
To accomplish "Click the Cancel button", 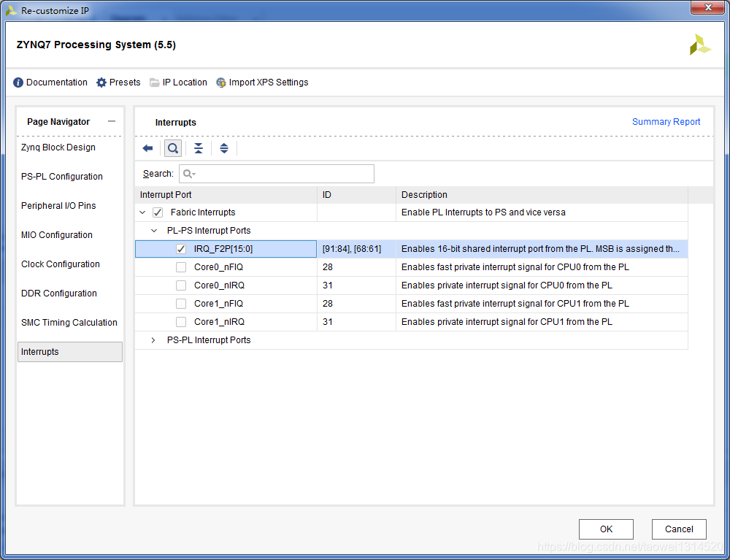I will pyautogui.click(x=679, y=529).
